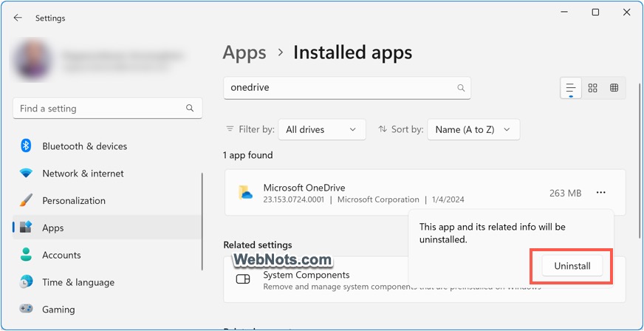644x331 pixels.
Task: Click the Microsoft OneDrive app icon
Action: tap(246, 192)
